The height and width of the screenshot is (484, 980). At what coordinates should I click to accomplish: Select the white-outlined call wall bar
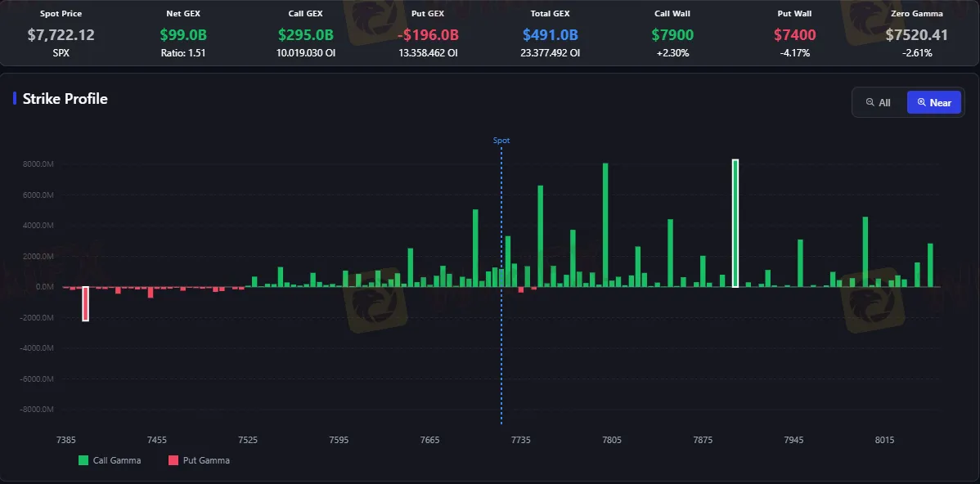click(x=735, y=223)
